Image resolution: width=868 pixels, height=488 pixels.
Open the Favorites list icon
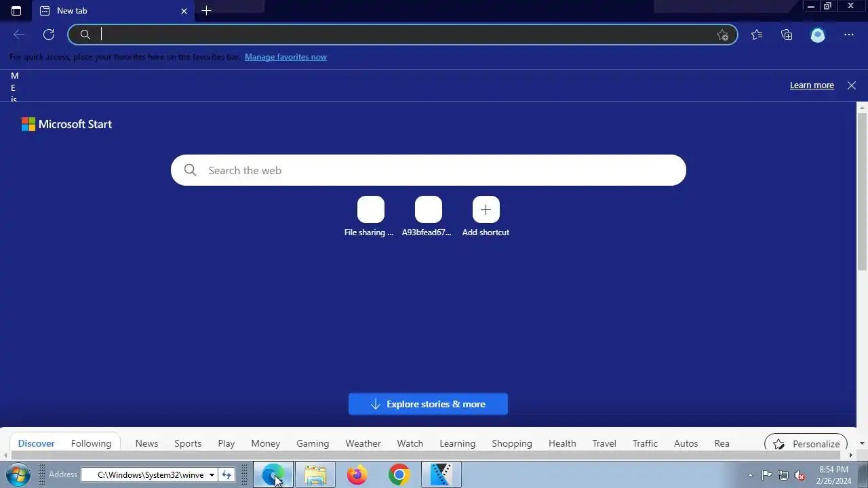coord(757,35)
